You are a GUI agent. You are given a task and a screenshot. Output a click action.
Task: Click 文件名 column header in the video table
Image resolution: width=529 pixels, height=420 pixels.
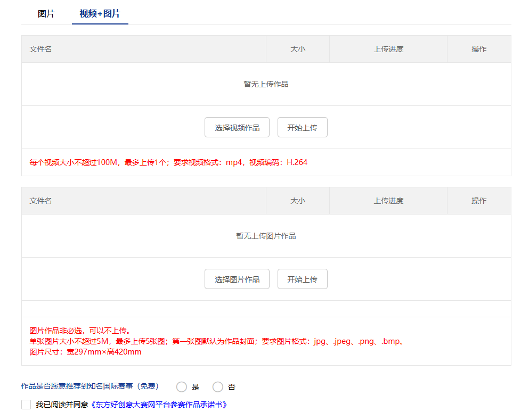point(41,49)
